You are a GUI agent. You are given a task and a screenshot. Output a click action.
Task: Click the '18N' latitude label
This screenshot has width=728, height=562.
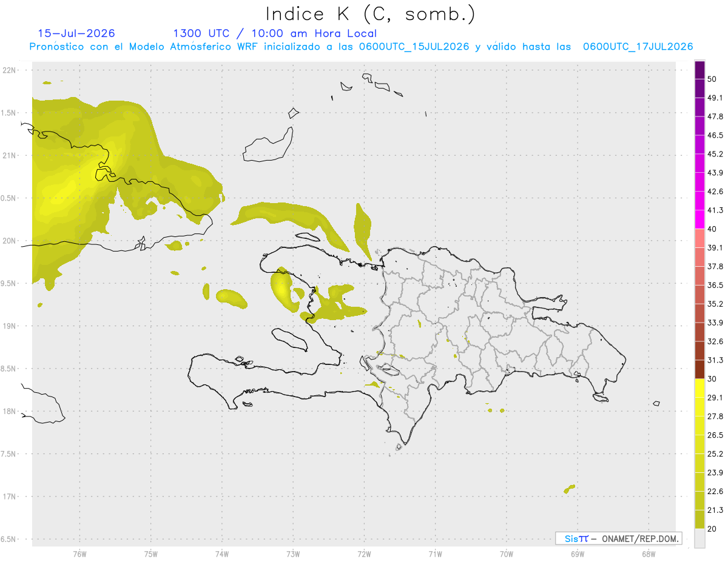click(x=9, y=412)
